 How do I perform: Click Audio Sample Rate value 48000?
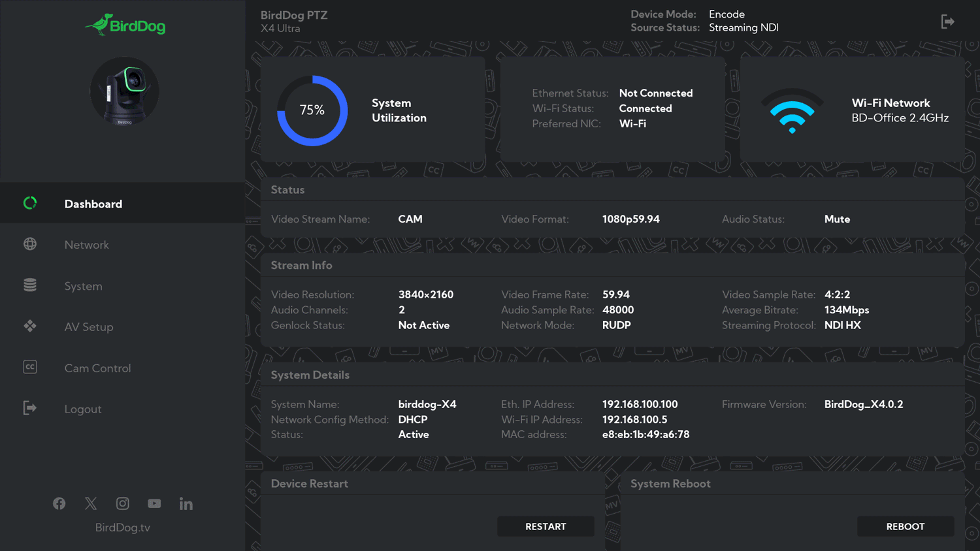(x=618, y=310)
